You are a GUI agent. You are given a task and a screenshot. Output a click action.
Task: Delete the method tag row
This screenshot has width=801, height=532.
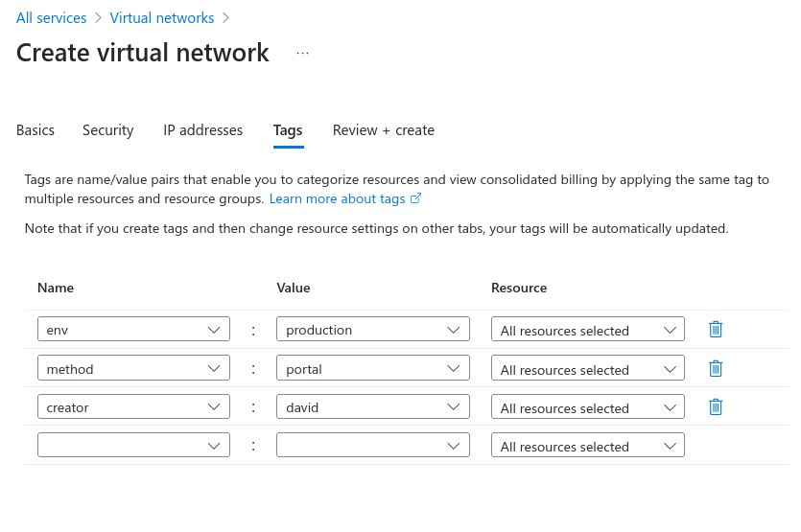click(x=715, y=369)
